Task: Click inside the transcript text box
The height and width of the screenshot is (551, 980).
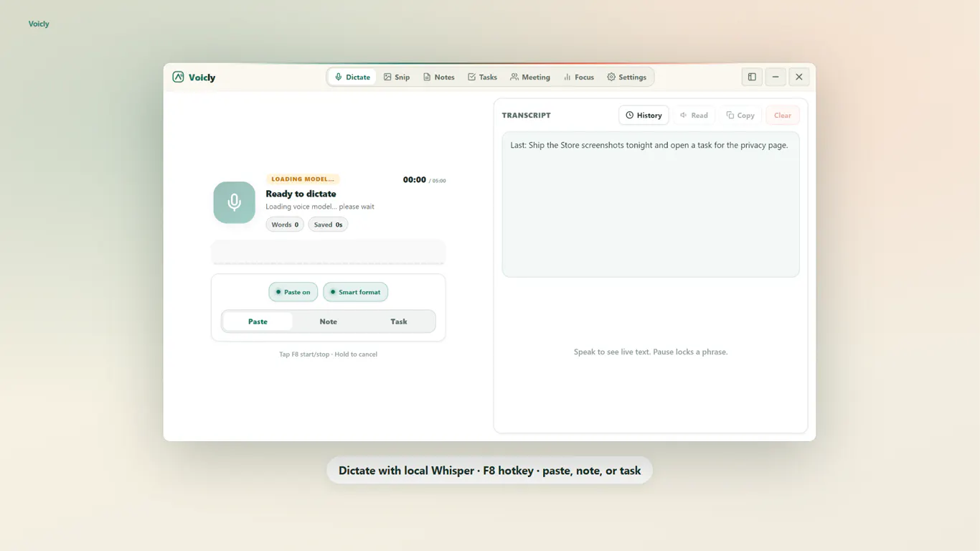Action: click(651, 204)
